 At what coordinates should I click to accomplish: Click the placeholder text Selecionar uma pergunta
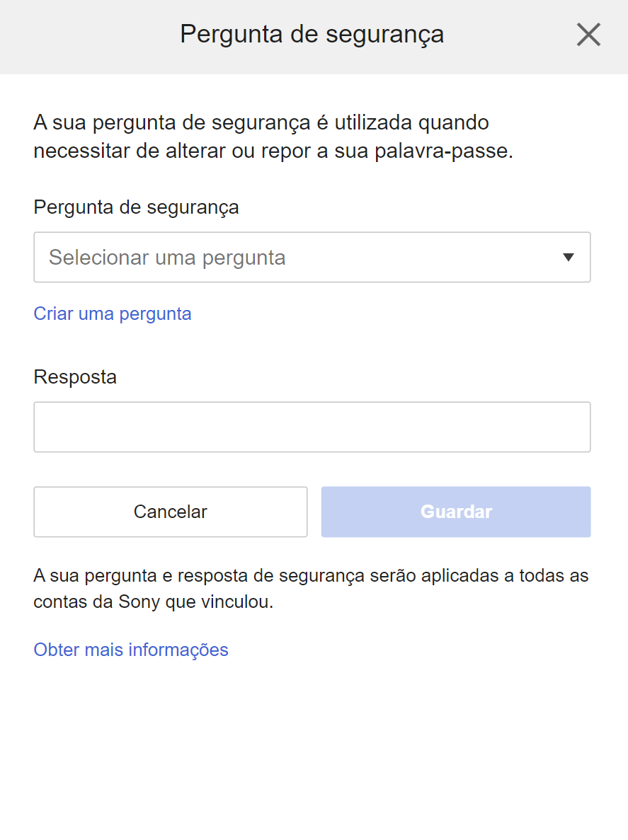click(166, 256)
